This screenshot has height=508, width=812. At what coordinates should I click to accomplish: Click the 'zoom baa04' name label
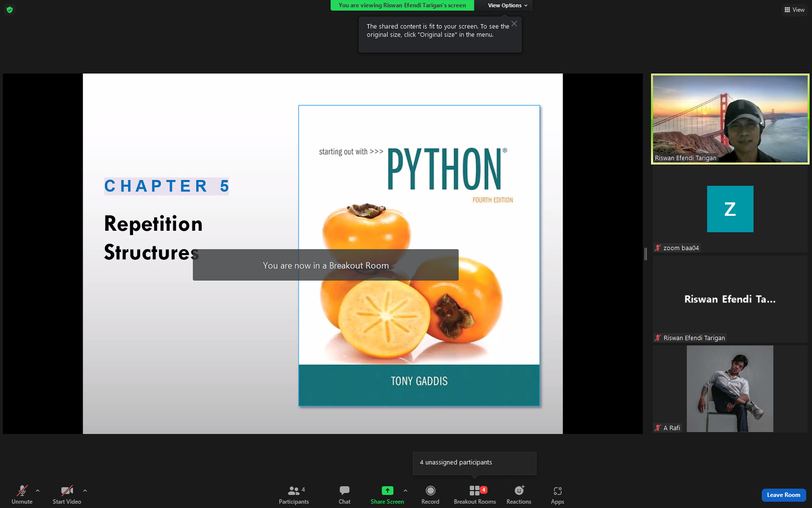coord(681,248)
